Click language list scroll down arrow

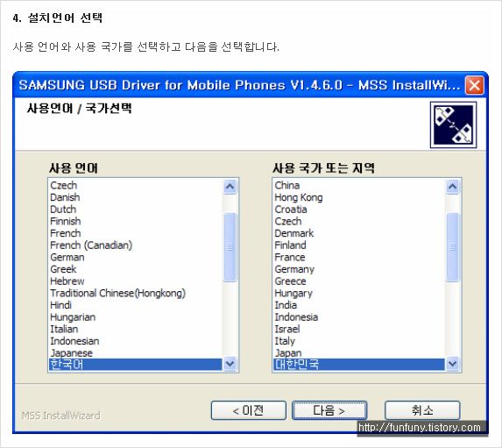[230, 364]
